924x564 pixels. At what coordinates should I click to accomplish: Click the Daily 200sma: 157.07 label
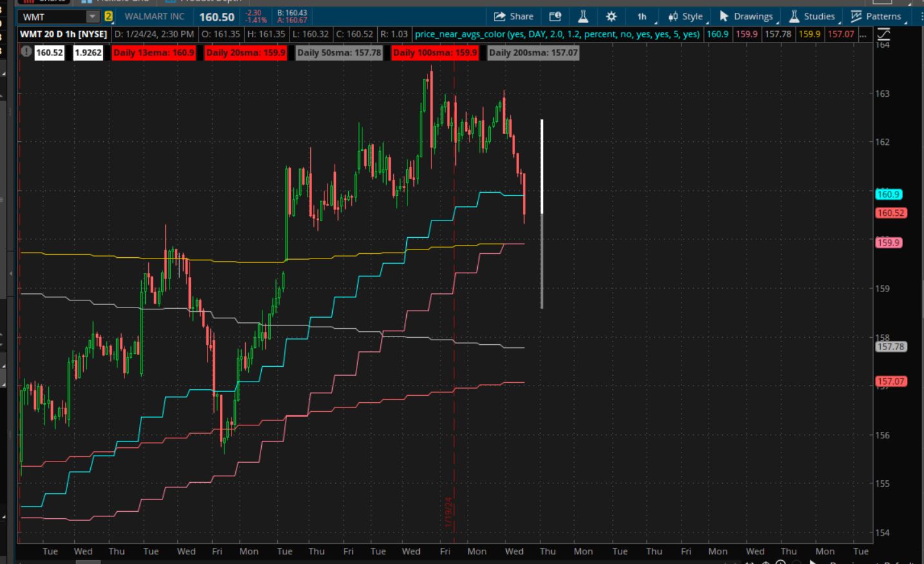(x=533, y=52)
